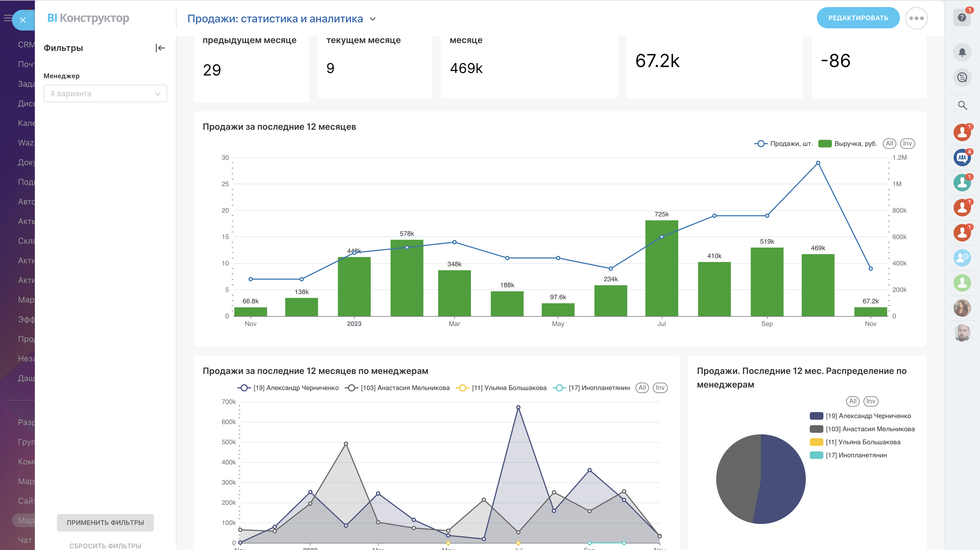This screenshot has width=980, height=550.
Task: Toggle Александр Черниченко line in managers chart
Action: click(x=288, y=388)
